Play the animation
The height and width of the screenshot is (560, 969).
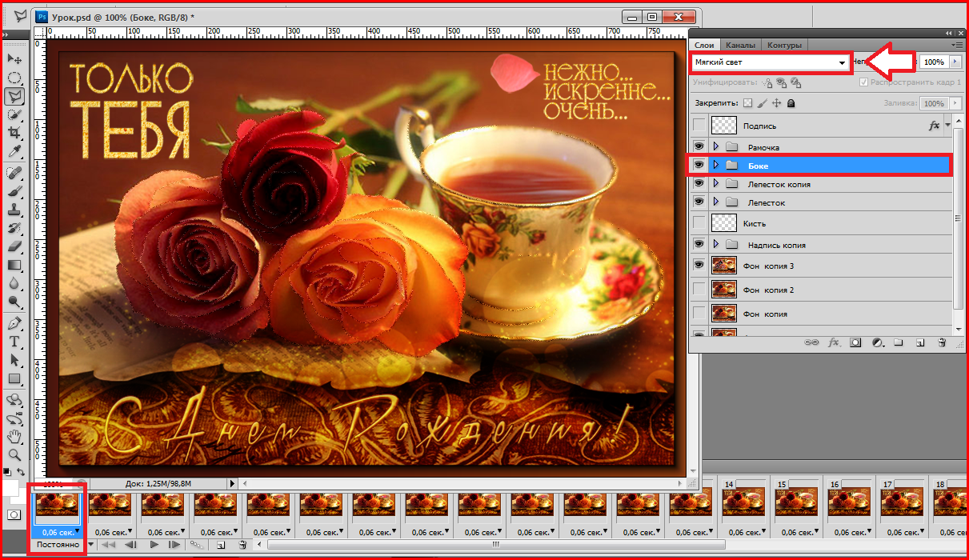click(154, 545)
